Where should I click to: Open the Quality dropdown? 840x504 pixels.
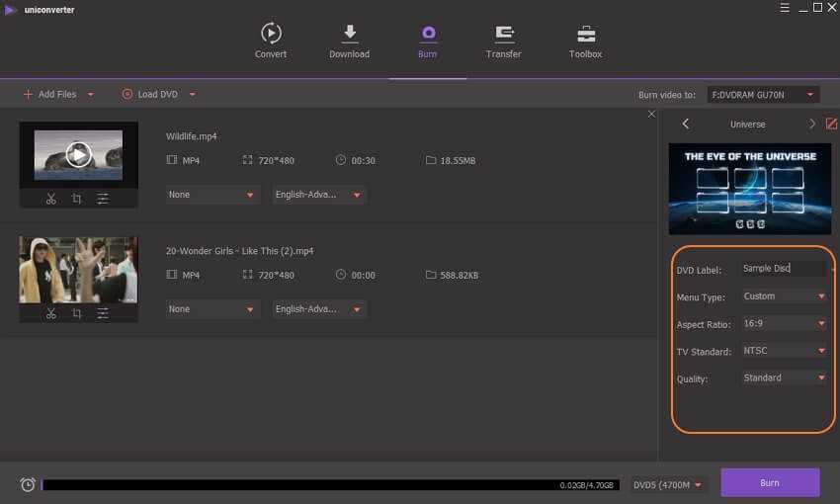coord(783,378)
